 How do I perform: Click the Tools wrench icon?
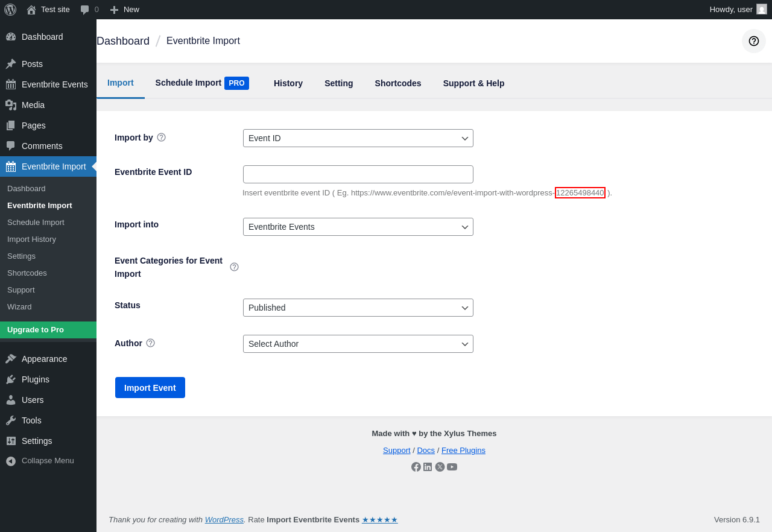tap(11, 420)
